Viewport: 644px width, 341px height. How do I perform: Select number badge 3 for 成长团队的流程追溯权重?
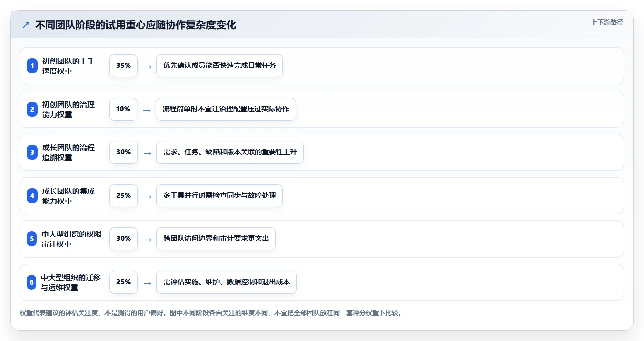point(32,152)
